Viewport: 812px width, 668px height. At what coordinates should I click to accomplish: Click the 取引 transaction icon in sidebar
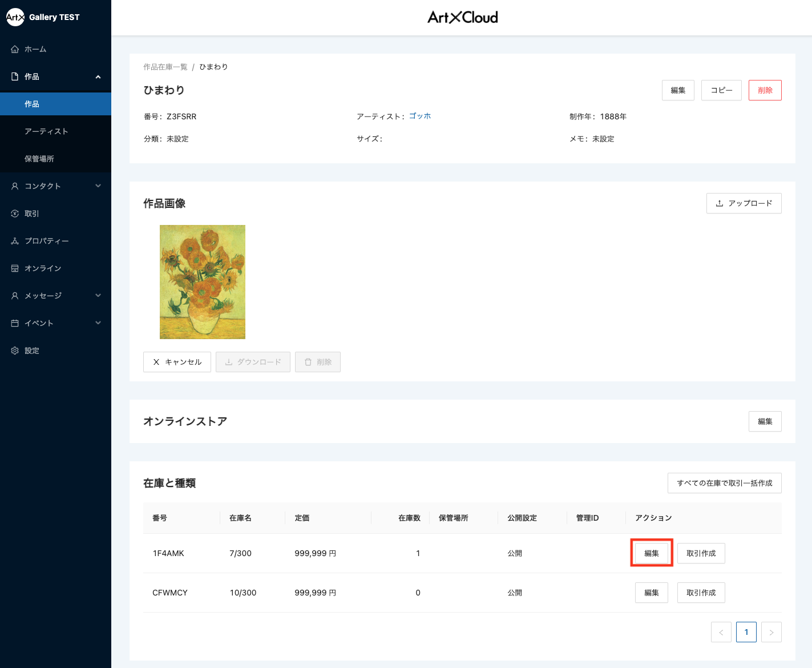(x=15, y=214)
